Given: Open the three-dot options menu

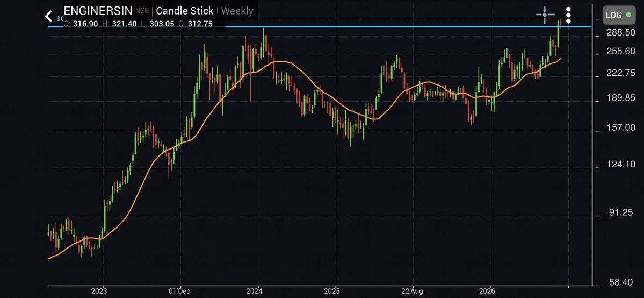Looking at the screenshot, I should (x=568, y=15).
